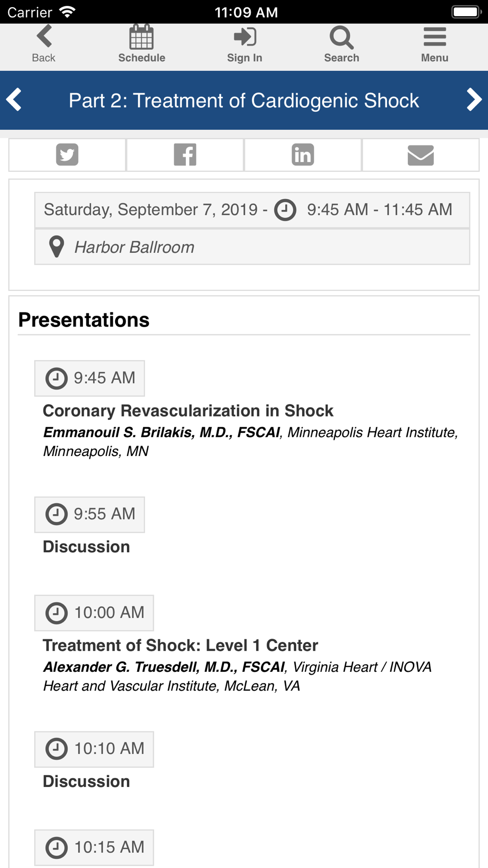Tap the 9:55 AM Discussion item
Viewport: 488px width, 868px height.
(86, 547)
